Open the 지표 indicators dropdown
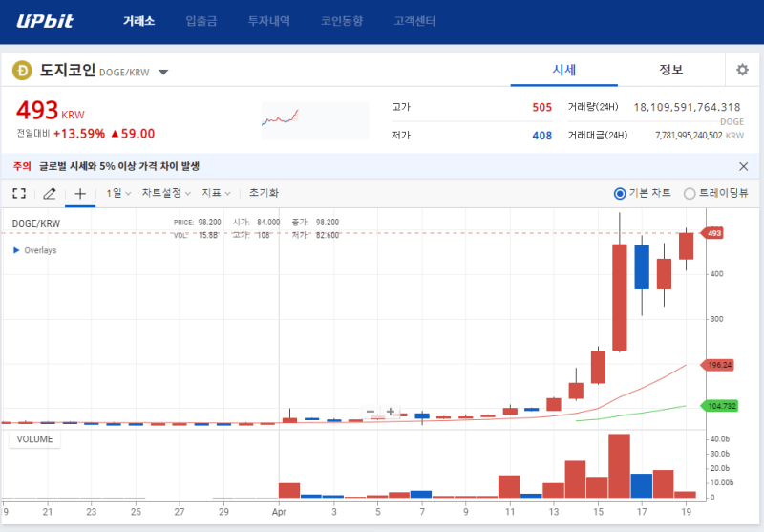The height and width of the screenshot is (532, 764). (216, 193)
